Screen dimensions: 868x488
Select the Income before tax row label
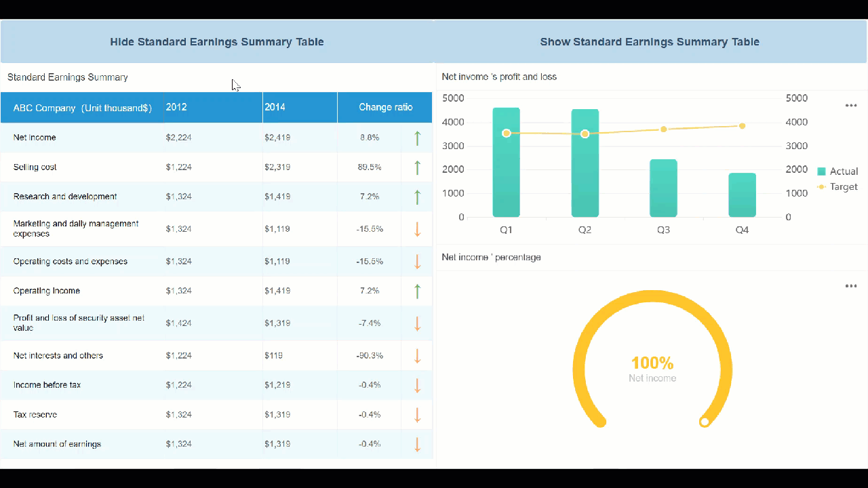coord(47,385)
